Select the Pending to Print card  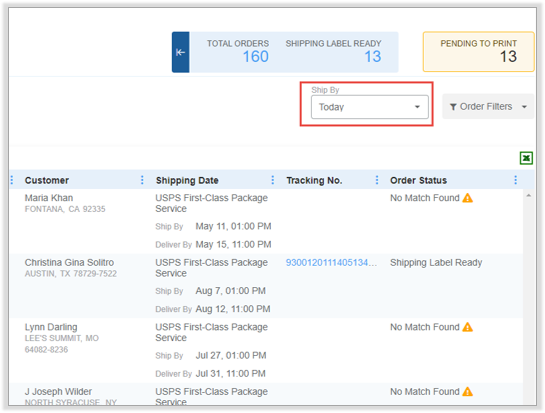(478, 52)
